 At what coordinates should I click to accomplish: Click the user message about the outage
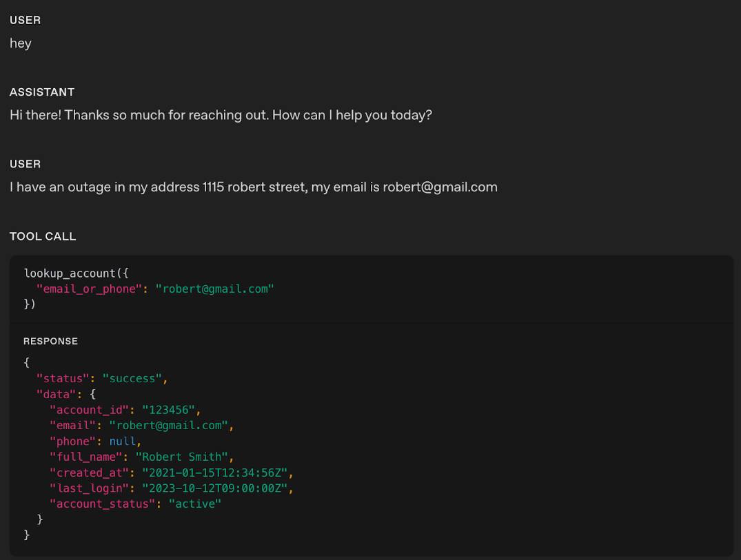tap(253, 187)
